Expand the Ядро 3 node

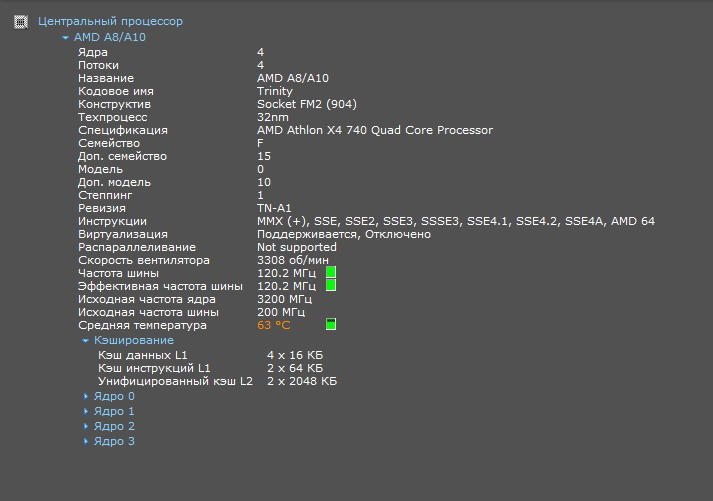pyautogui.click(x=86, y=441)
